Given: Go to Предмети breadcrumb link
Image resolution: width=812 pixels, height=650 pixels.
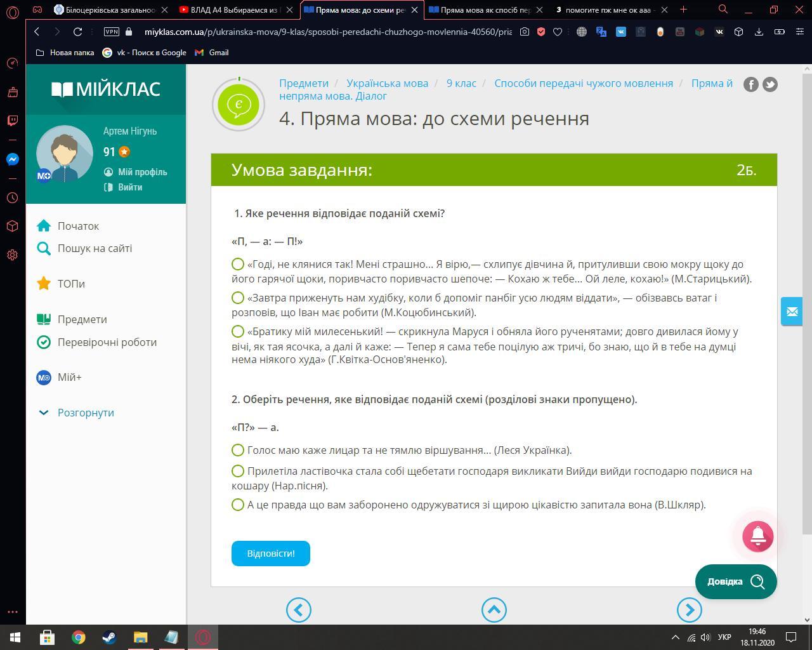Looking at the screenshot, I should (x=304, y=83).
